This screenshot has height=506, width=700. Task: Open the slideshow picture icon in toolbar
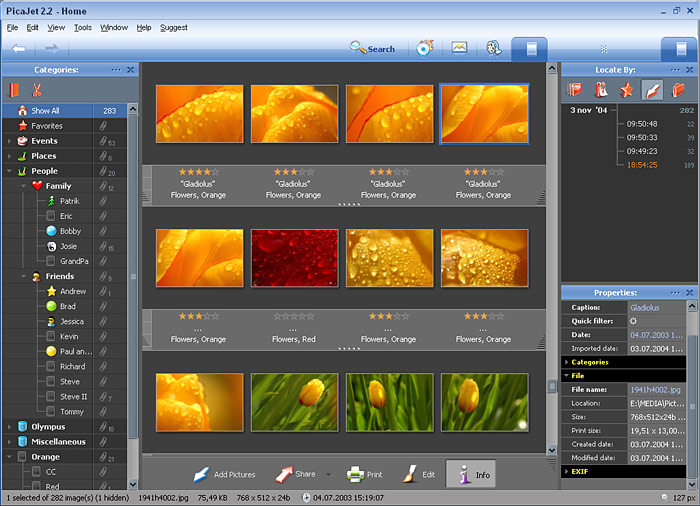[x=459, y=48]
